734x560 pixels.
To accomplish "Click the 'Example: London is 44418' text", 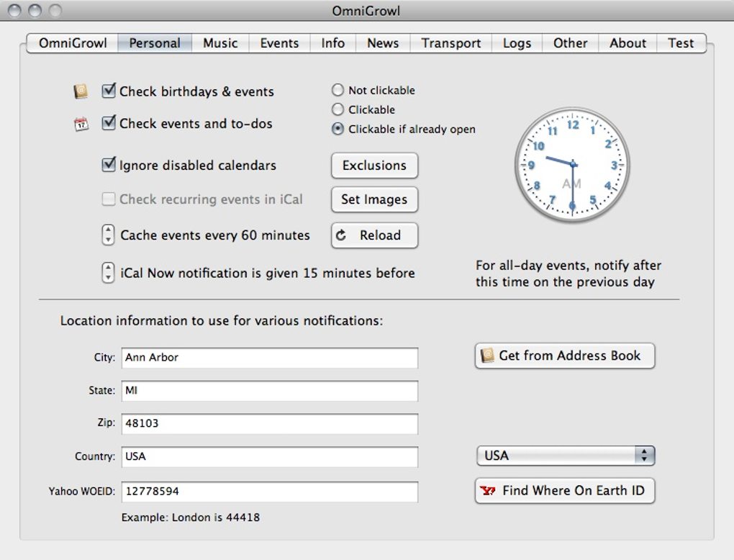I will click(191, 518).
